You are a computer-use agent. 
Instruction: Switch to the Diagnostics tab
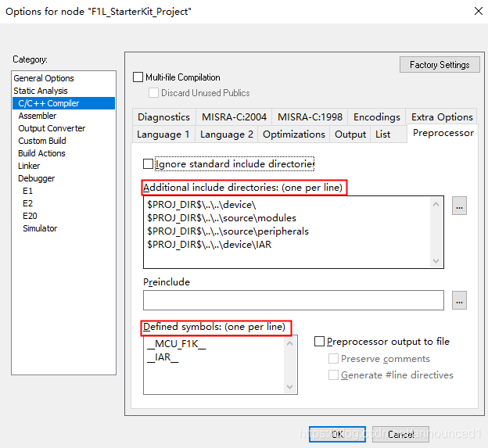pyautogui.click(x=163, y=117)
